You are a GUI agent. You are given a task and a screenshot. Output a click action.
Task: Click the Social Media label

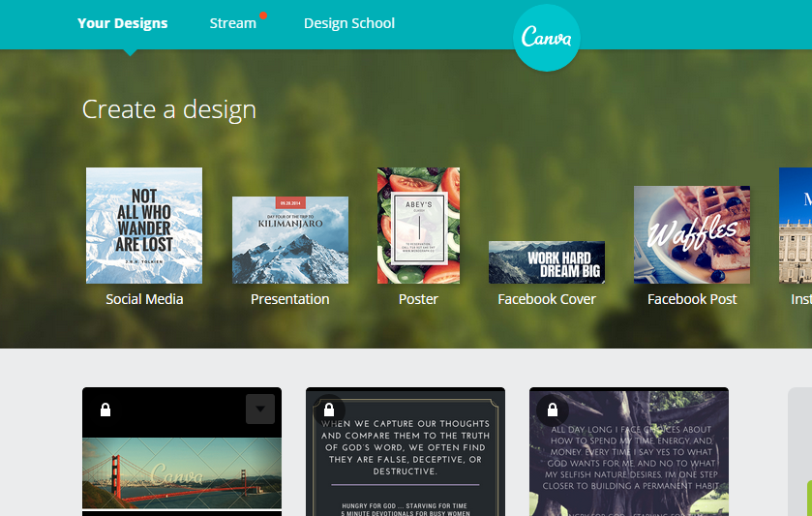coord(144,299)
